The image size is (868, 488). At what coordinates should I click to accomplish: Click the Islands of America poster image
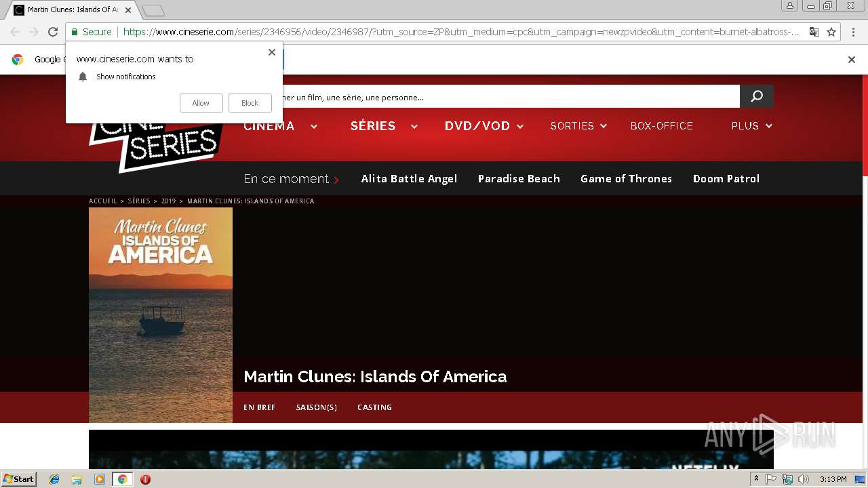161,315
